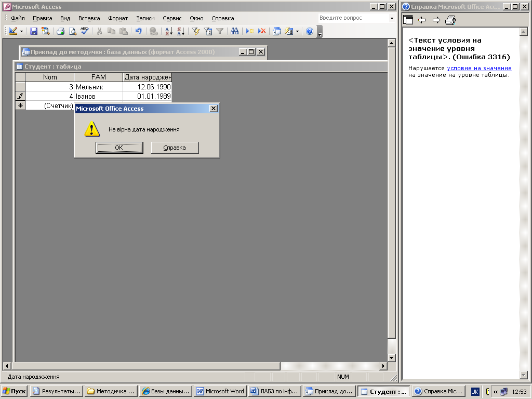
Task: Click date cell 01.01.1989
Action: pos(147,96)
